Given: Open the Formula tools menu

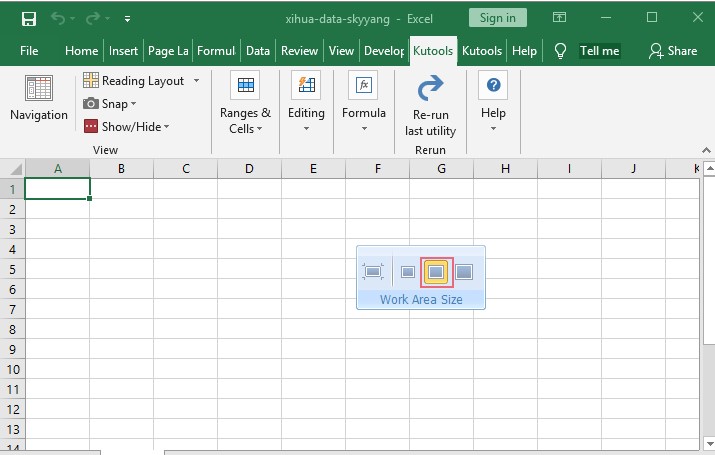Looking at the screenshot, I should point(364,102).
